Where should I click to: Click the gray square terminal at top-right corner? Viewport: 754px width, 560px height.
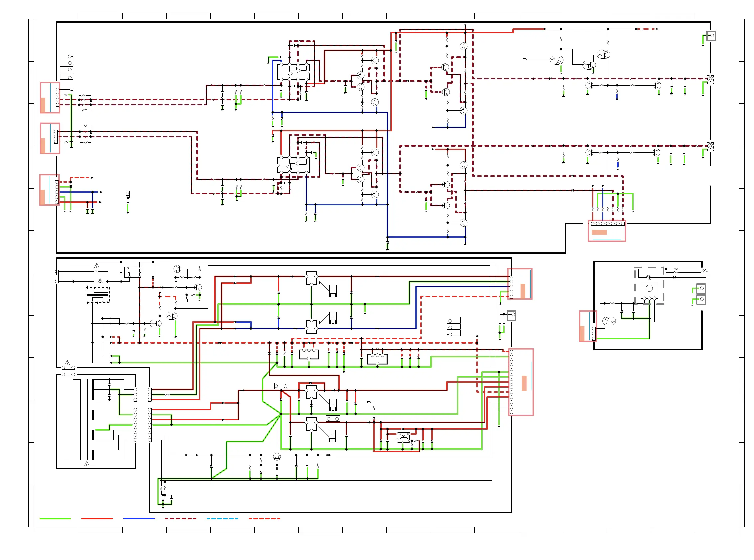click(711, 36)
